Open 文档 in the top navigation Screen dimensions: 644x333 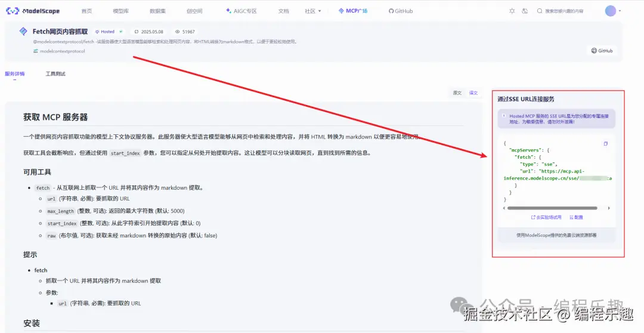click(283, 11)
